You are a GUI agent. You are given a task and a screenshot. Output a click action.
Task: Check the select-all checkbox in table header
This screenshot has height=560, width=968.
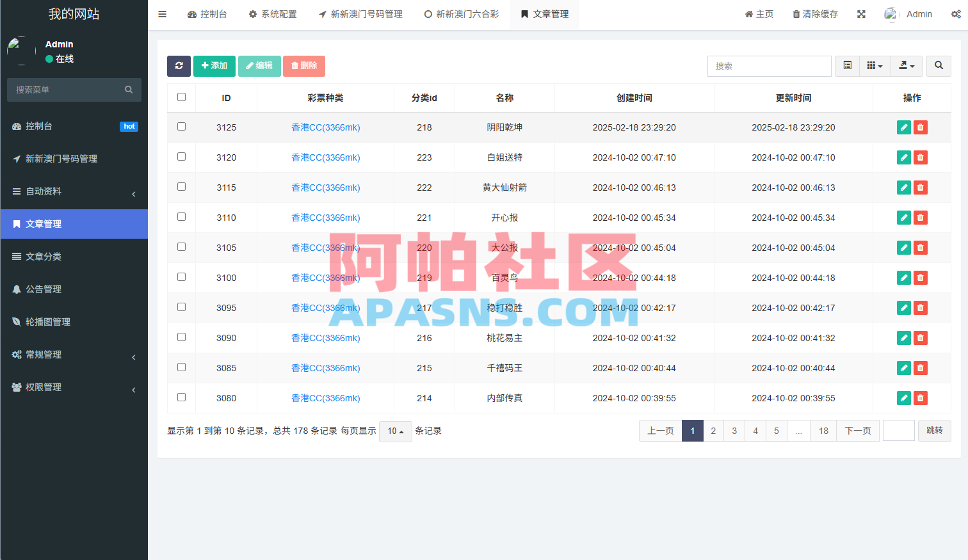pos(182,97)
